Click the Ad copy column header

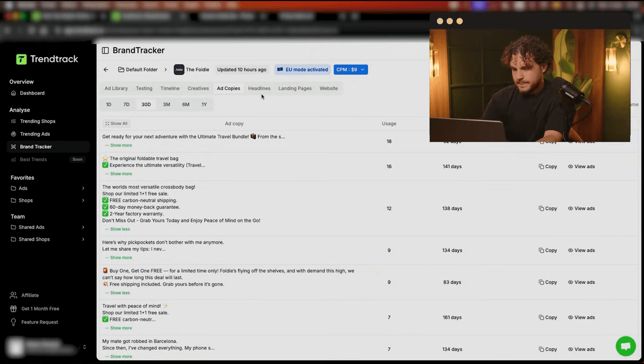(234, 124)
